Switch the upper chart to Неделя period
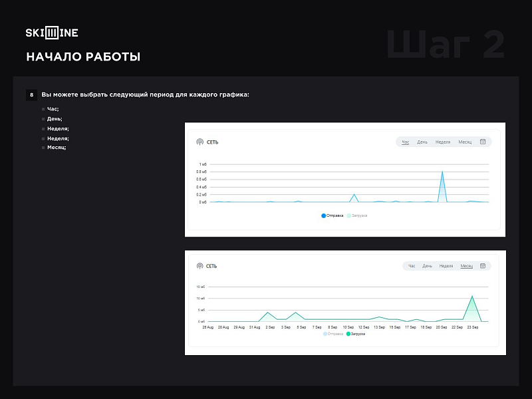 tap(443, 142)
